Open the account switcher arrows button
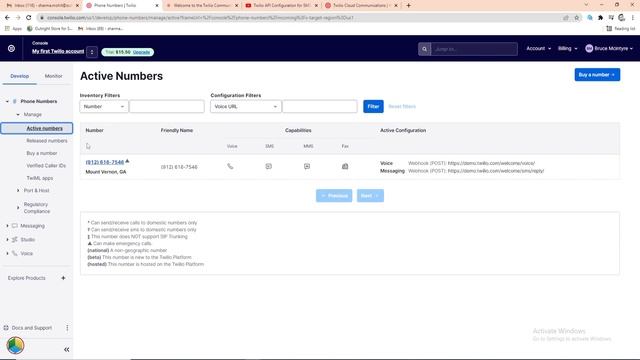The width and height of the screenshot is (640, 360). pyautogui.click(x=92, y=52)
